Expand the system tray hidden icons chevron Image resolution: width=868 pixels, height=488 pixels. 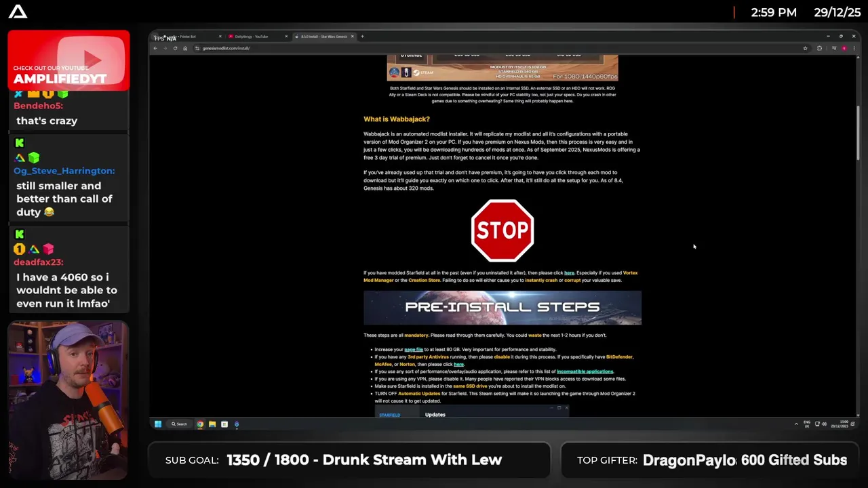[x=796, y=424]
